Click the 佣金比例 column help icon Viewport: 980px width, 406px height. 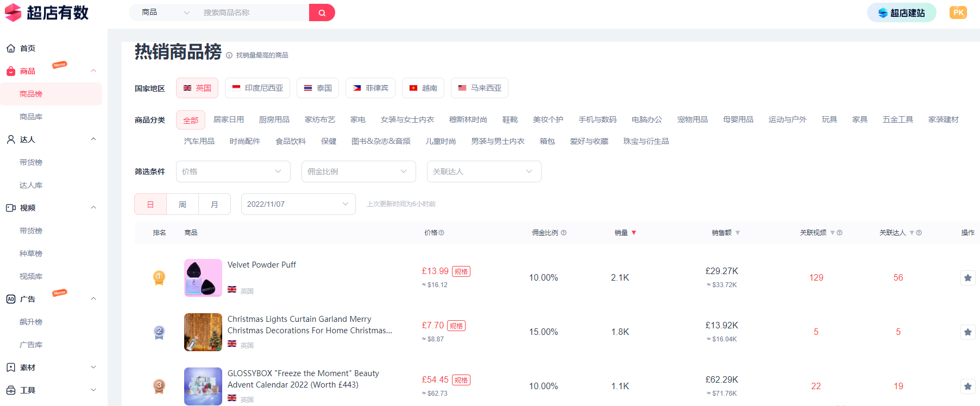[564, 233]
